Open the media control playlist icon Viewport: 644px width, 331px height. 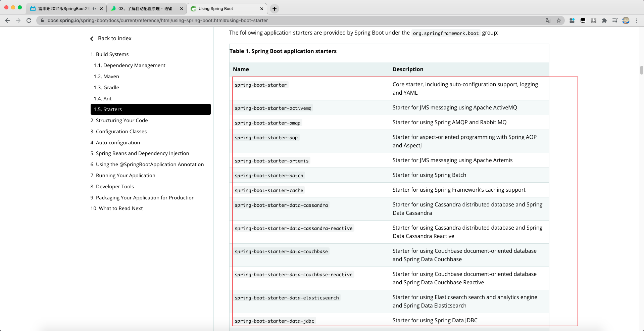[x=615, y=20]
